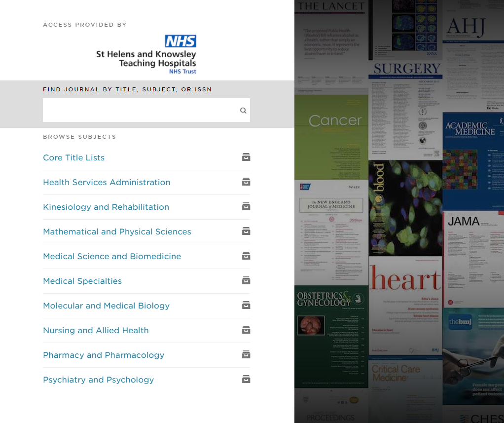Click the archive icon beside Pharmacy and Pharmacology
Image resolution: width=504 pixels, height=423 pixels.
tap(246, 354)
